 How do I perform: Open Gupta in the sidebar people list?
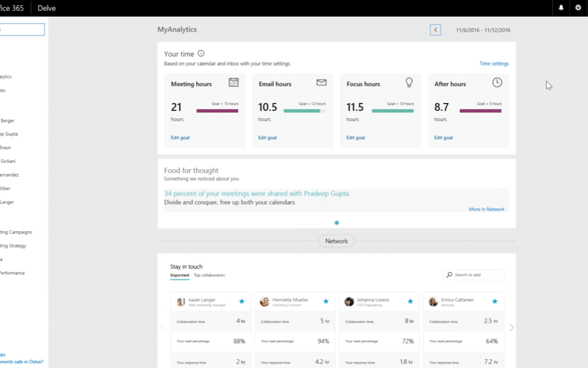click(x=9, y=134)
